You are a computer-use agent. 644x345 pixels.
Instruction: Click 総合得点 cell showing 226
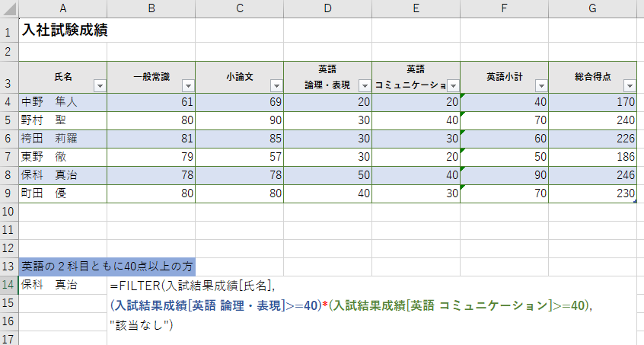tap(593, 139)
